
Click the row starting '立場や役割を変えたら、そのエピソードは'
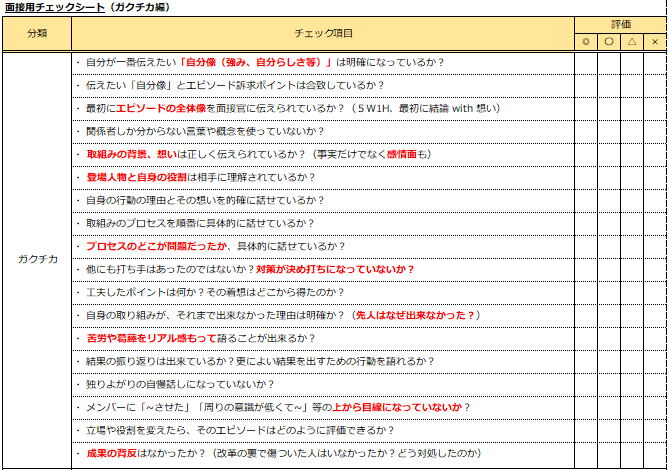(x=323, y=431)
